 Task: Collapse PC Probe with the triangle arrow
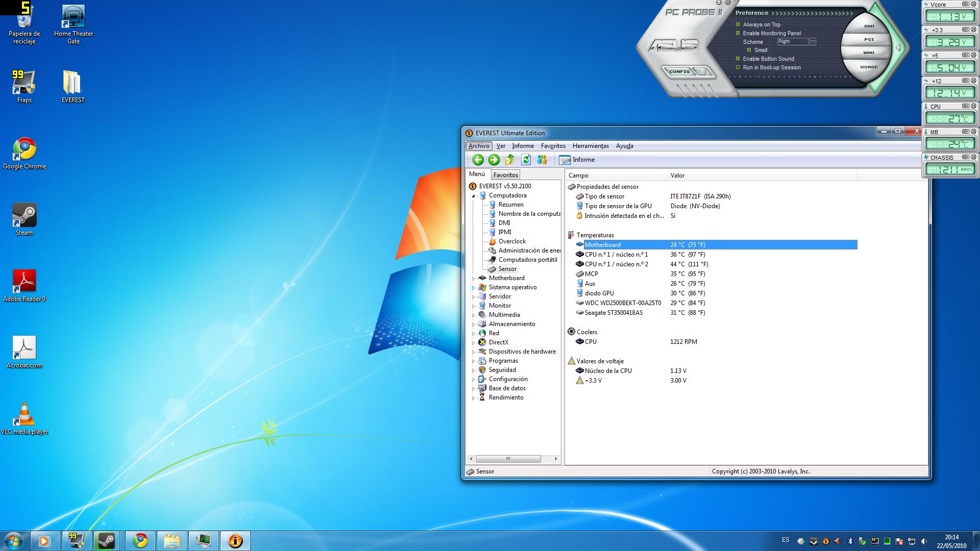coord(898,48)
